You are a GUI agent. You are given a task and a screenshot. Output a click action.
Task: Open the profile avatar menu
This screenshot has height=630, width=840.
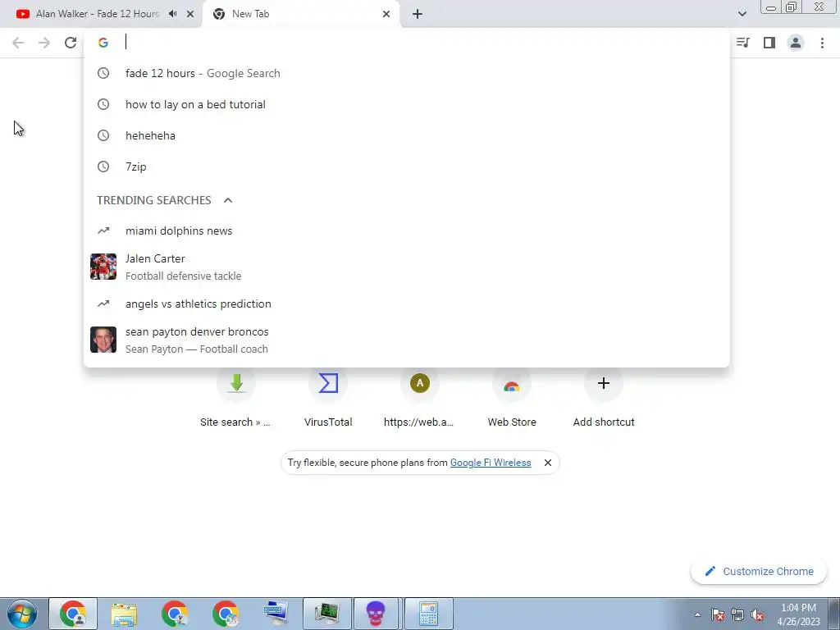pos(796,43)
